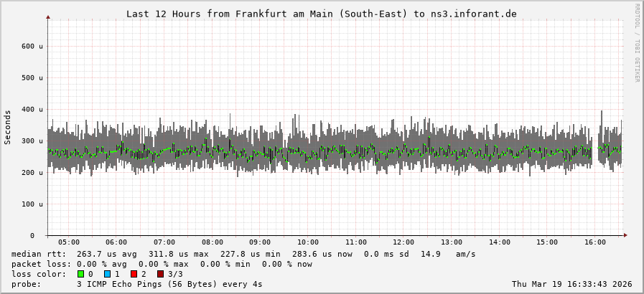644x294 pixels.
Task: Click the red loss color swatch for 2
Action: click(134, 274)
